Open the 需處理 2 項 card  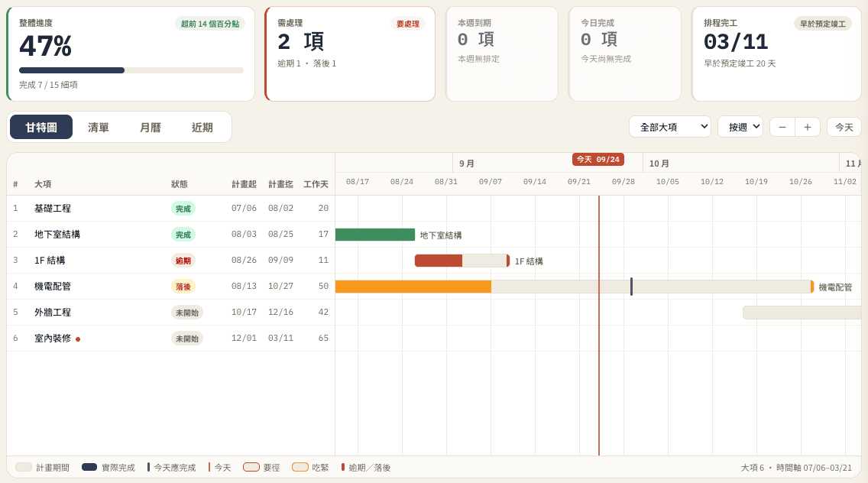pos(350,53)
